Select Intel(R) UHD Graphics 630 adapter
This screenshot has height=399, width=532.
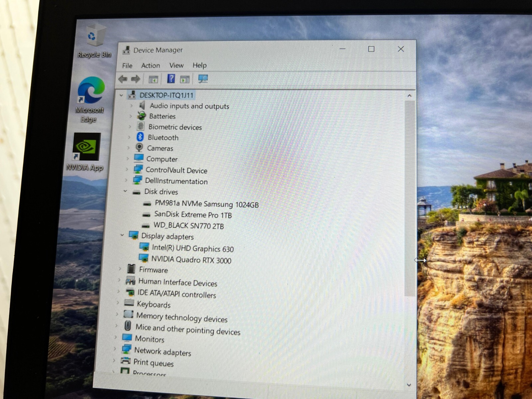[193, 248]
